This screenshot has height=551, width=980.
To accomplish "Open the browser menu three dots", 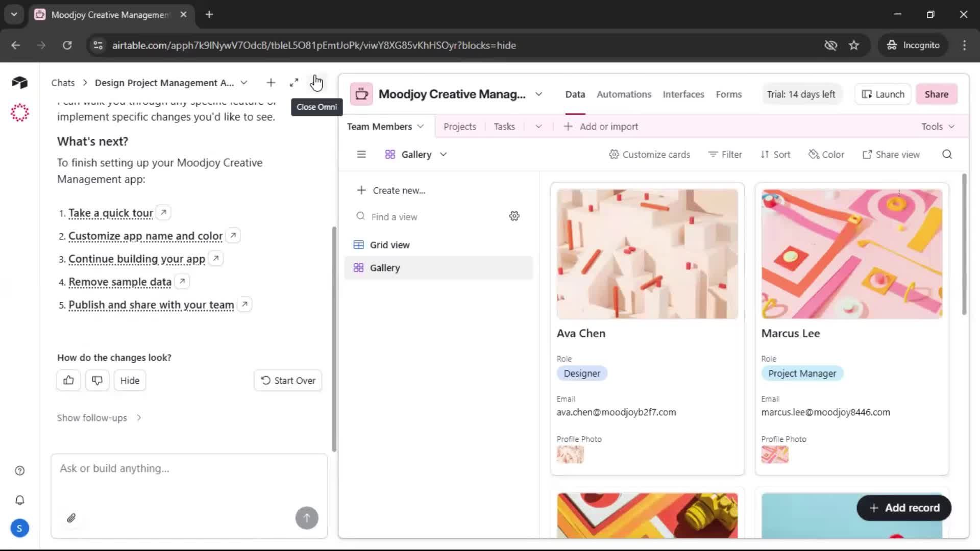I will coord(964,45).
